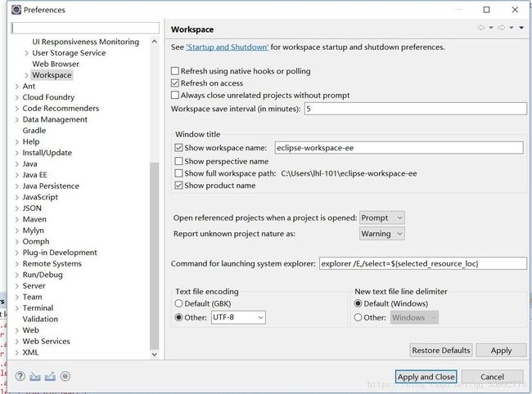Select Other text file encoding radio
The height and width of the screenshot is (394, 532).
pyautogui.click(x=178, y=317)
